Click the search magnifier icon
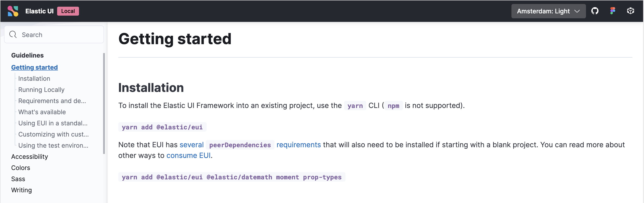 13,35
